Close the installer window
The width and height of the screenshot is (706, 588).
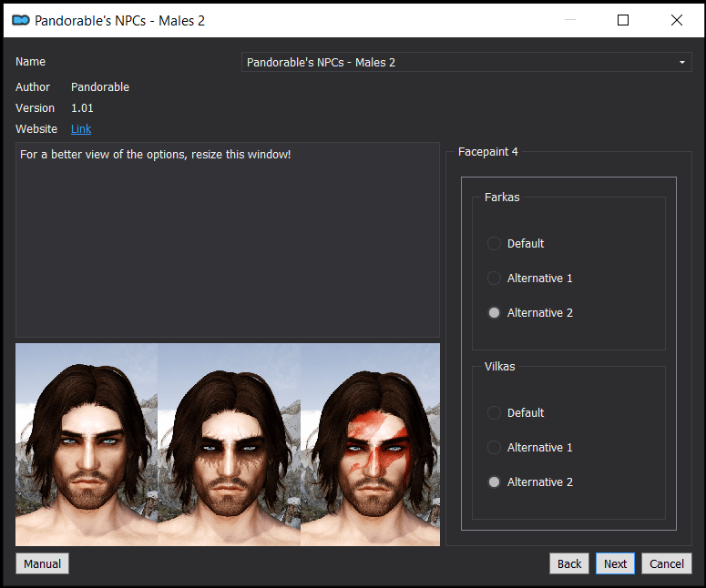coord(676,20)
